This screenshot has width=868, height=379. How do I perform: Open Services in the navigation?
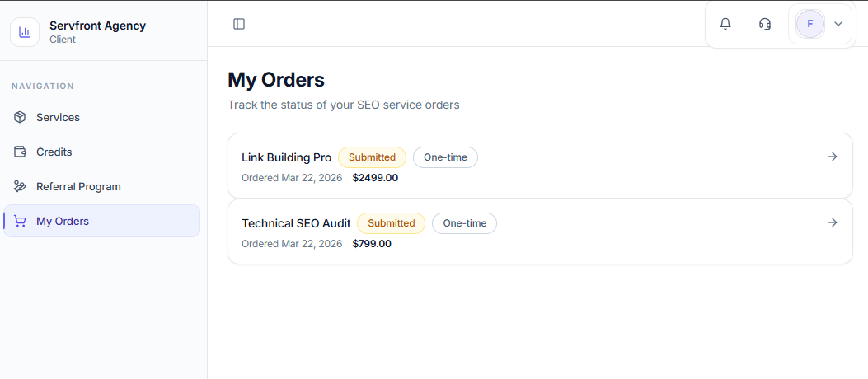click(58, 117)
